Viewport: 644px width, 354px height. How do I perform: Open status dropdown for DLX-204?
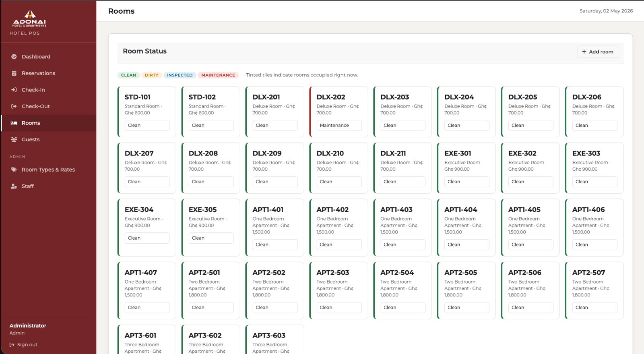[467, 125]
